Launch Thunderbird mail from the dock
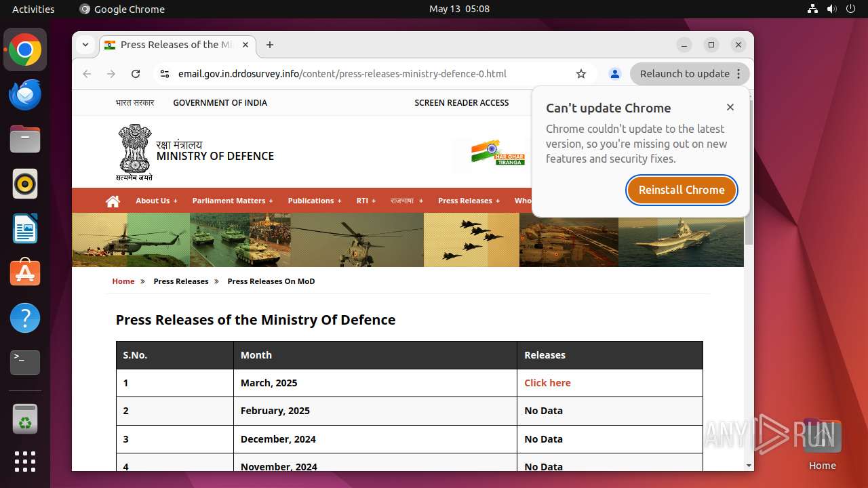 [x=25, y=95]
